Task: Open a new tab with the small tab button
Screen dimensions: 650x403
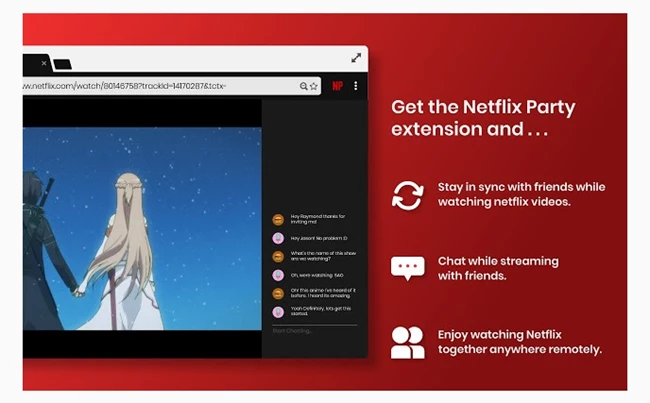Action: point(62,64)
